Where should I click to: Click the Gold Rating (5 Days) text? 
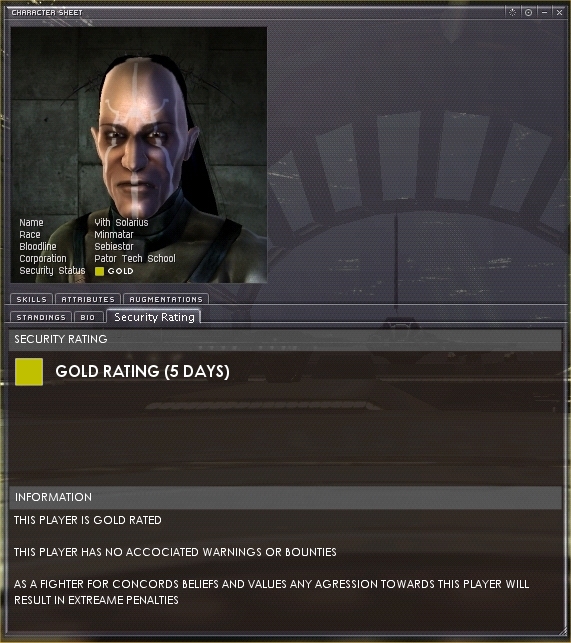(142, 371)
